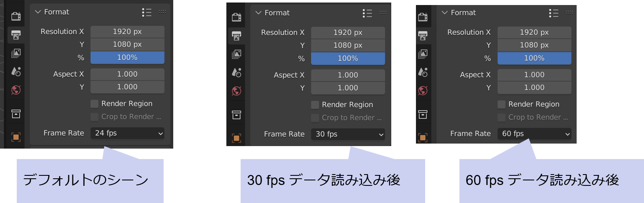644x203 pixels.
Task: Open the Frame Rate dropdown showing 30 fps
Action: point(348,134)
